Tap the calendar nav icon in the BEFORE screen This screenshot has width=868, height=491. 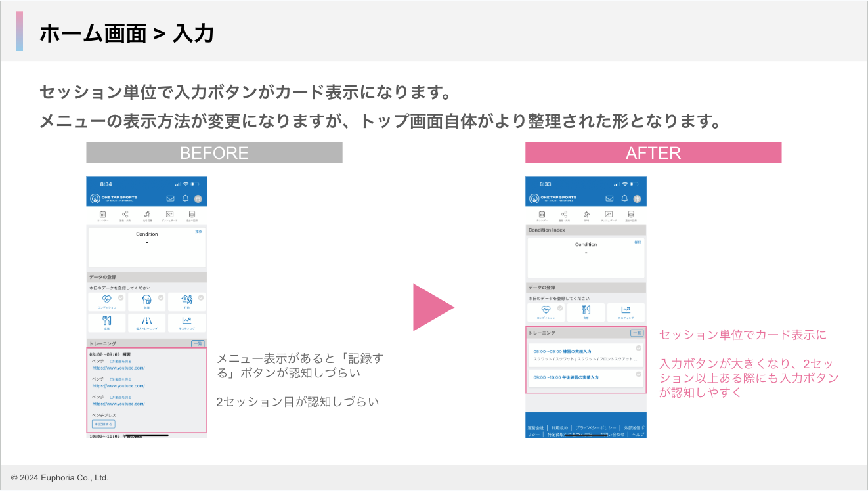point(103,215)
